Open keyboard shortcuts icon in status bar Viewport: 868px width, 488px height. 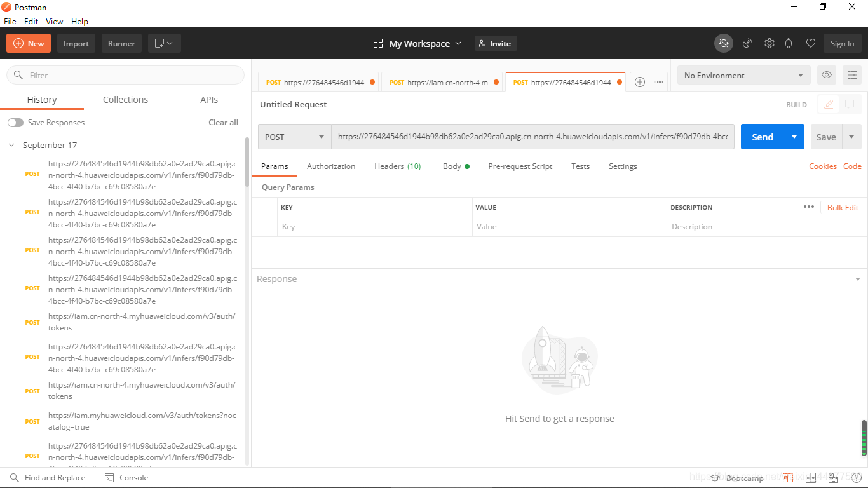(833, 478)
